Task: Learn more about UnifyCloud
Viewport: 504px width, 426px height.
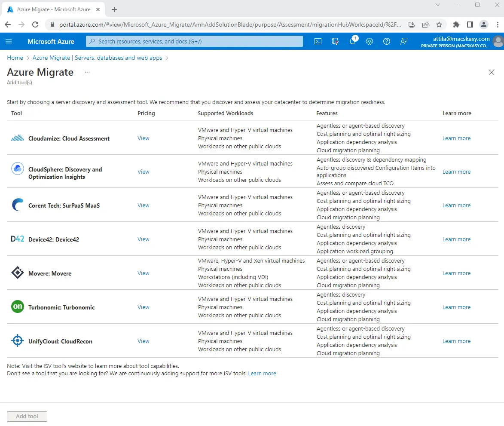Action: tap(456, 341)
